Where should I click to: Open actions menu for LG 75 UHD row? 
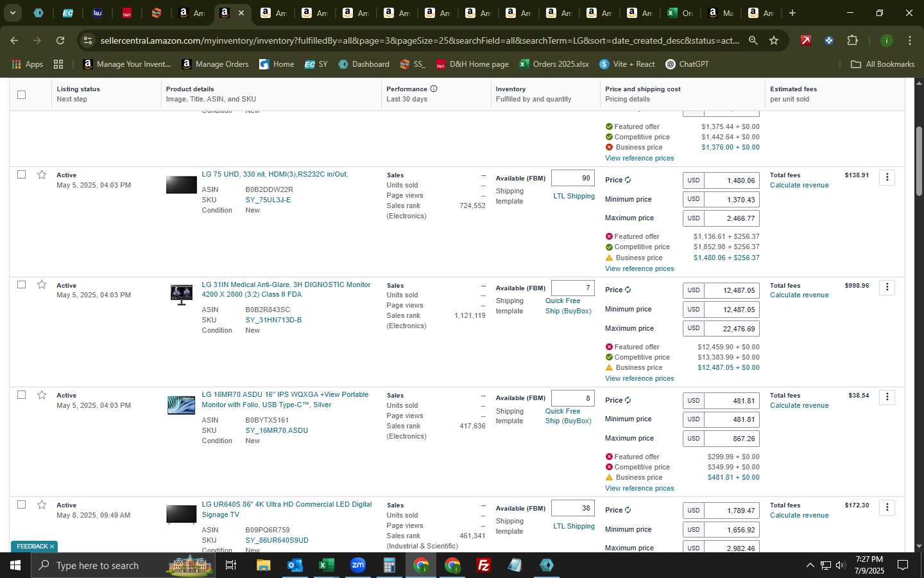pyautogui.click(x=887, y=177)
